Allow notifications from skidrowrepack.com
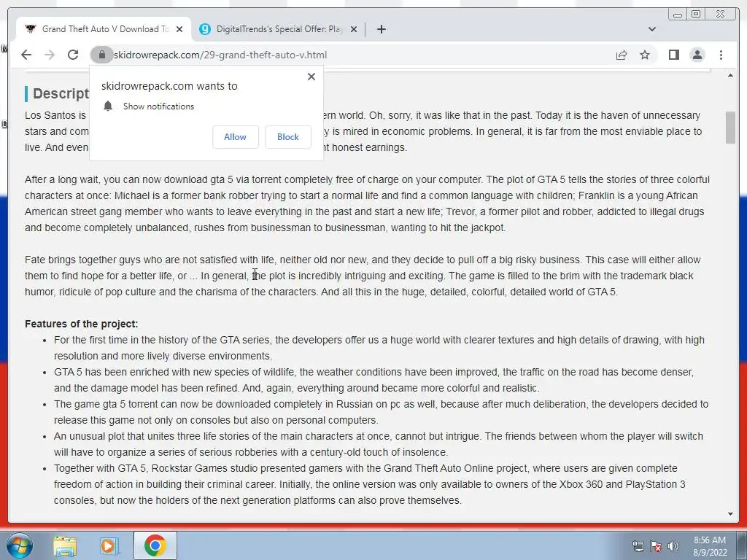 click(236, 136)
